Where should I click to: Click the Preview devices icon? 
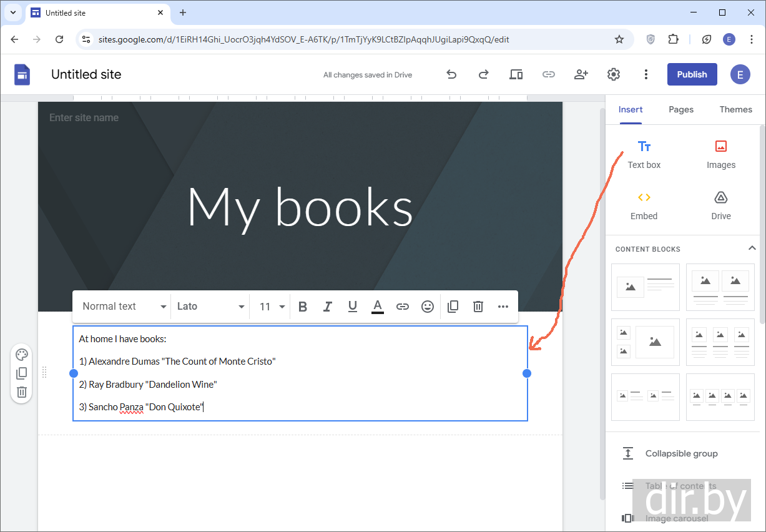click(x=516, y=75)
